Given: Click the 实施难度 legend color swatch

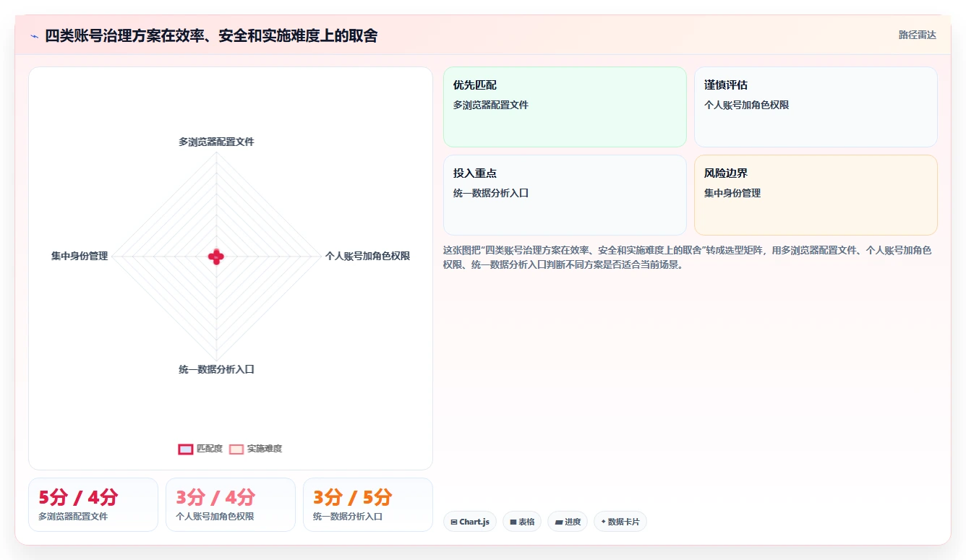Looking at the screenshot, I should click(236, 449).
